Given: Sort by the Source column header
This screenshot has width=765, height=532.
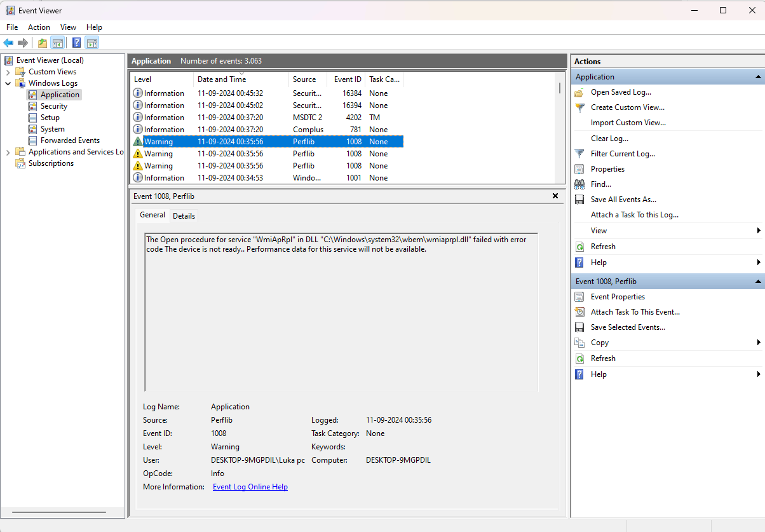Looking at the screenshot, I should [308, 79].
